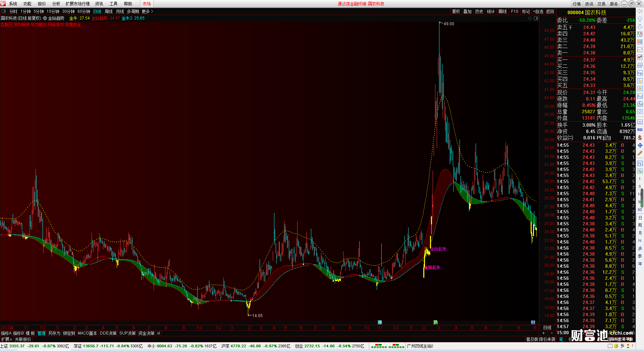
Task: Click the 返回 button
Action: pos(550,11)
